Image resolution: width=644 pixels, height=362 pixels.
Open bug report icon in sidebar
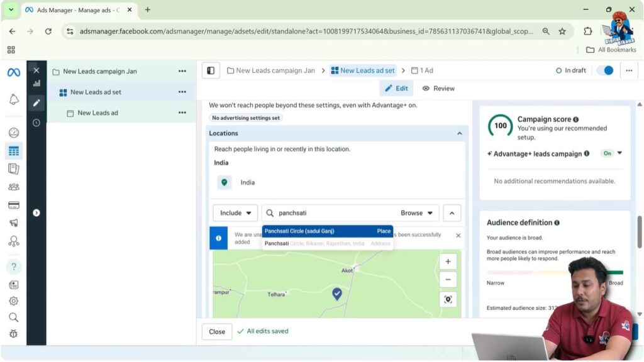(x=14, y=334)
